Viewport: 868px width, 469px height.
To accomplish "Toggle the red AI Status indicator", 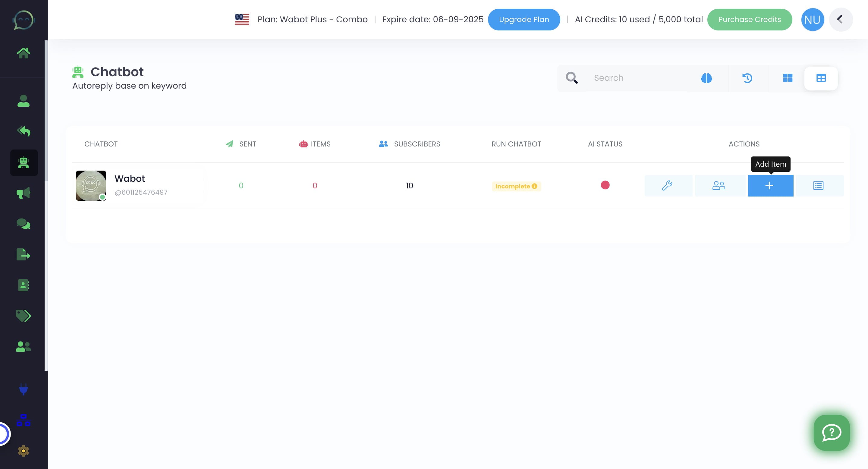I will pyautogui.click(x=605, y=185).
